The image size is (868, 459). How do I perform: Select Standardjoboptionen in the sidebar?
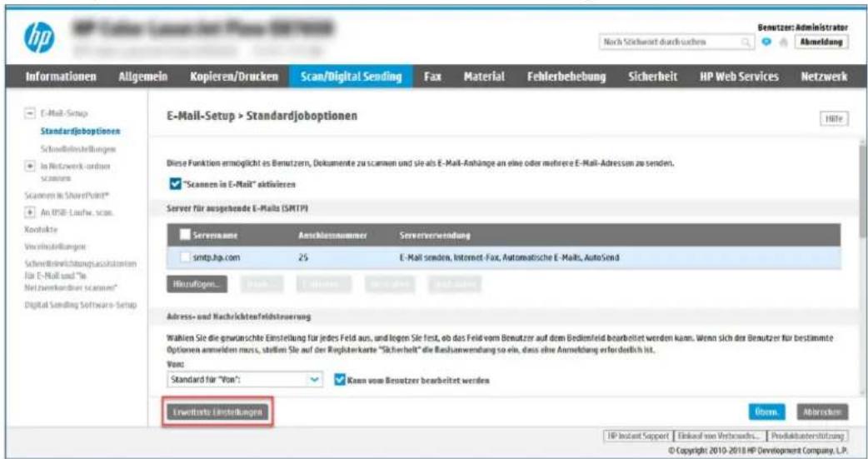(80, 132)
